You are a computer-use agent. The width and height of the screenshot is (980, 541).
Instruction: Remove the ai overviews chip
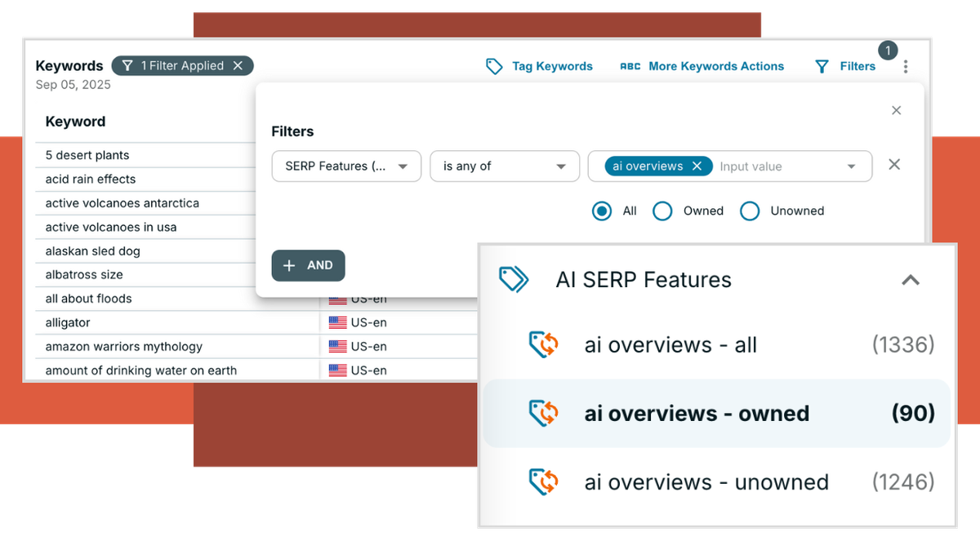(x=697, y=166)
